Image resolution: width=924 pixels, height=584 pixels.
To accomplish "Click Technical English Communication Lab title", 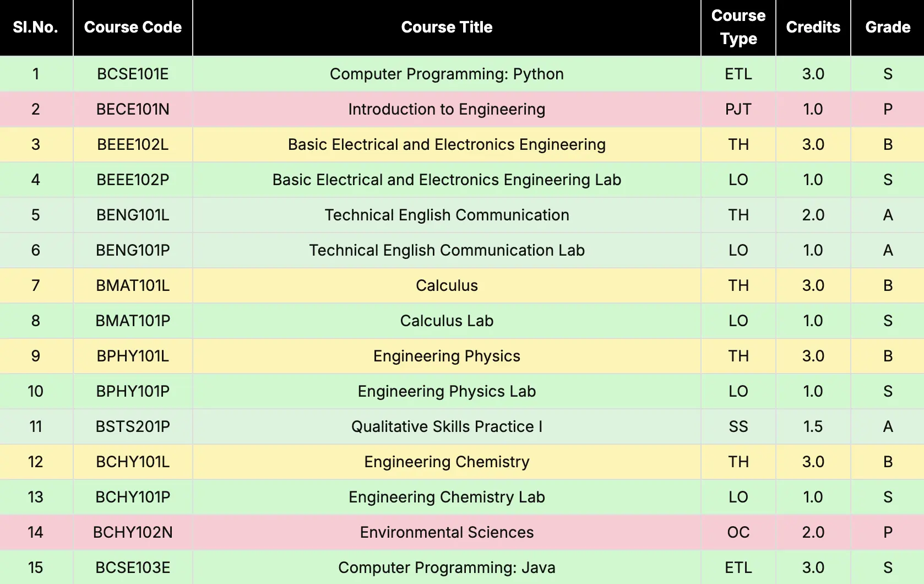I will coord(447,250).
